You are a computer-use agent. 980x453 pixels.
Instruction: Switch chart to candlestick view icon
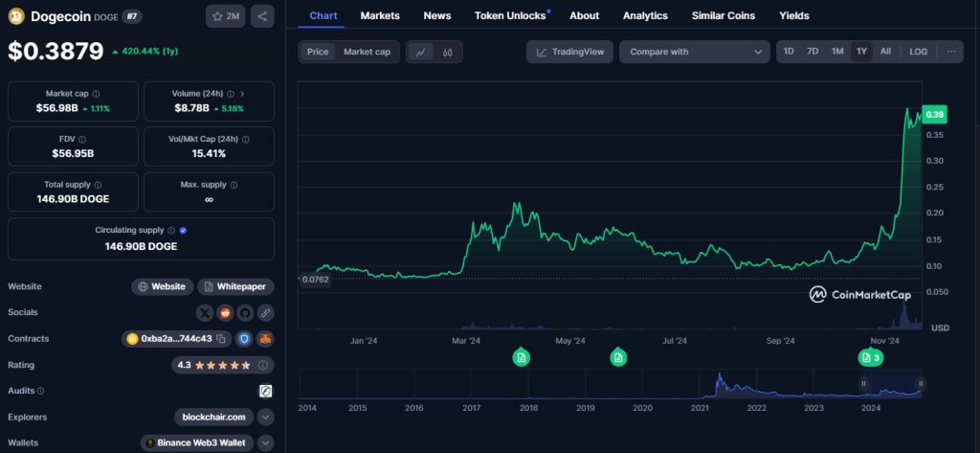coord(447,52)
